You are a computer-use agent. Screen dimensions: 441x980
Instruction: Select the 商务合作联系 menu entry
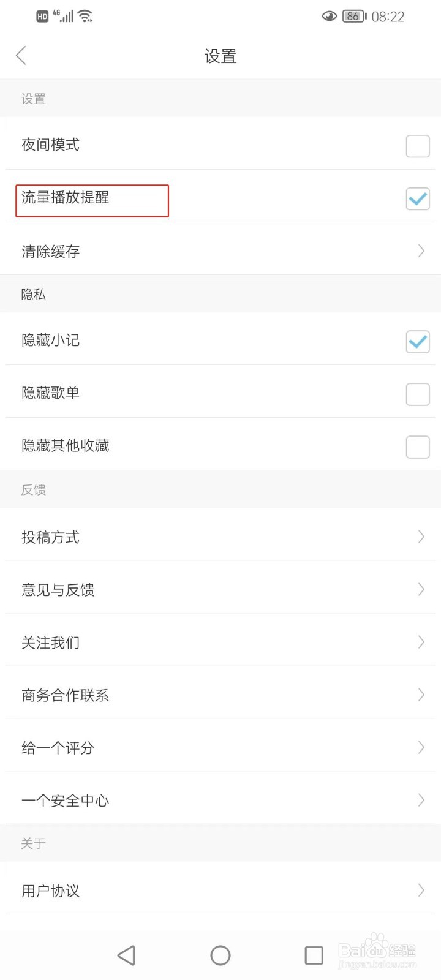66,695
